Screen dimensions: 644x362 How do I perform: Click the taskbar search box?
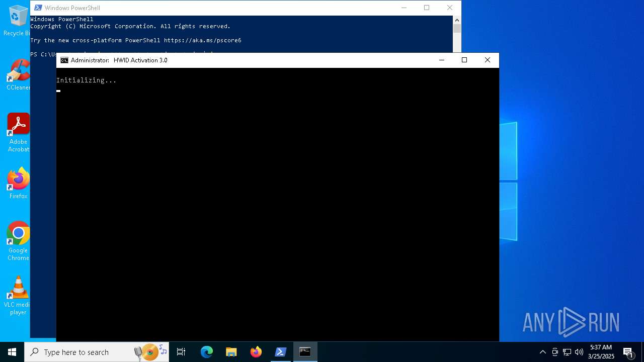click(x=97, y=352)
